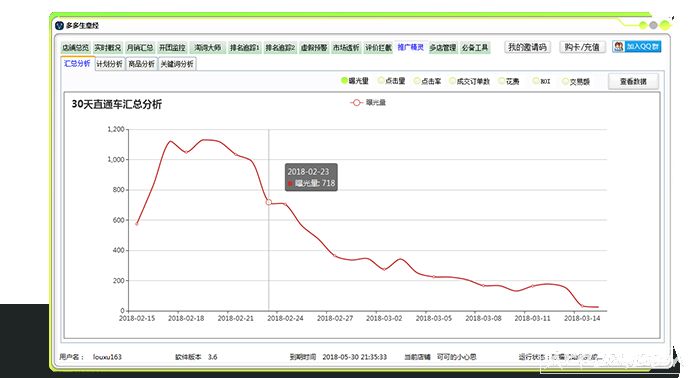Click the gray circle window control

(x=653, y=25)
